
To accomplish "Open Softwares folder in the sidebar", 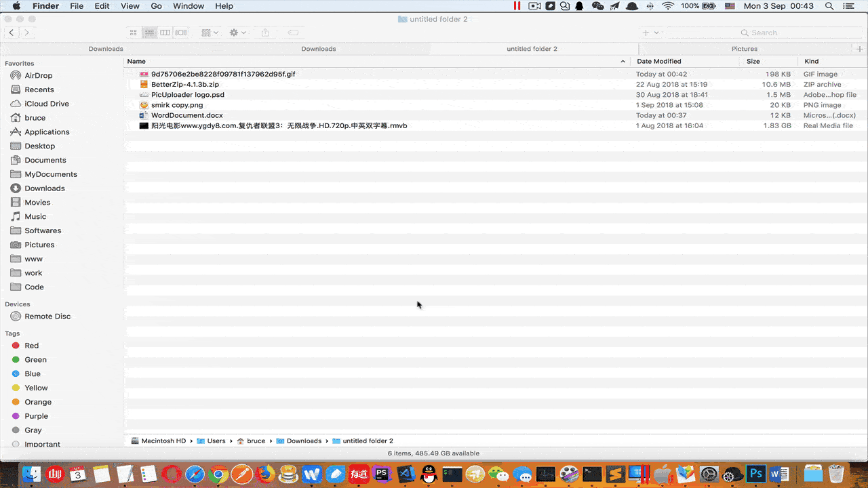I will [x=43, y=230].
